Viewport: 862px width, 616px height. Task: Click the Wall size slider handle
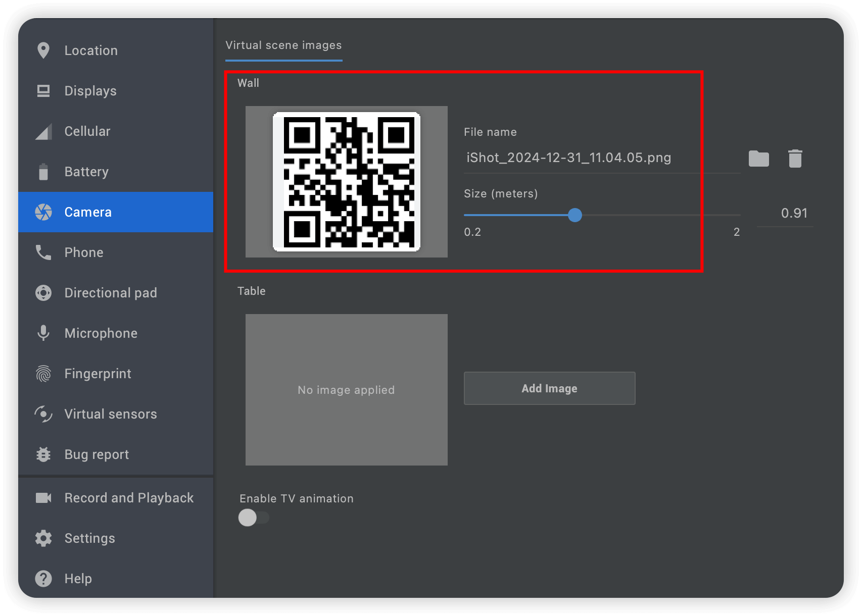tap(574, 215)
